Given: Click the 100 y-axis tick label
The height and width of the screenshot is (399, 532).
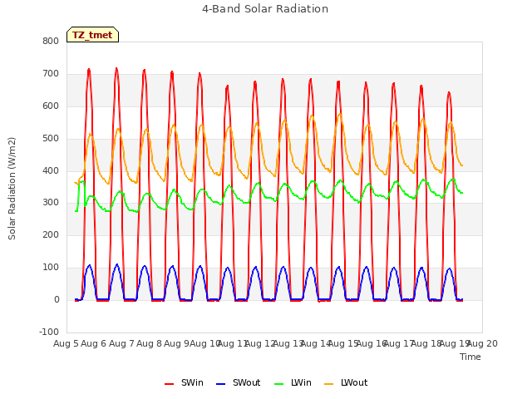Looking at the screenshot, I should click(51, 268).
